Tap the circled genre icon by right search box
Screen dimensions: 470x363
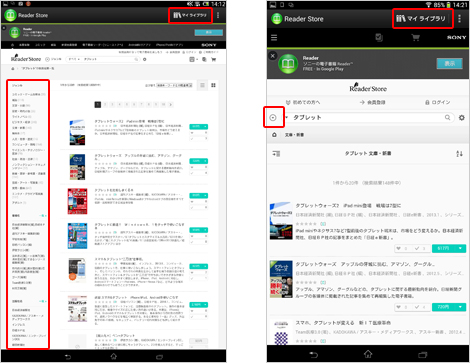point(273,117)
